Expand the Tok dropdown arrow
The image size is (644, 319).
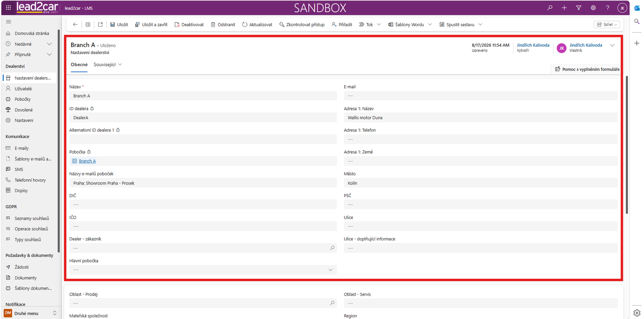click(379, 25)
